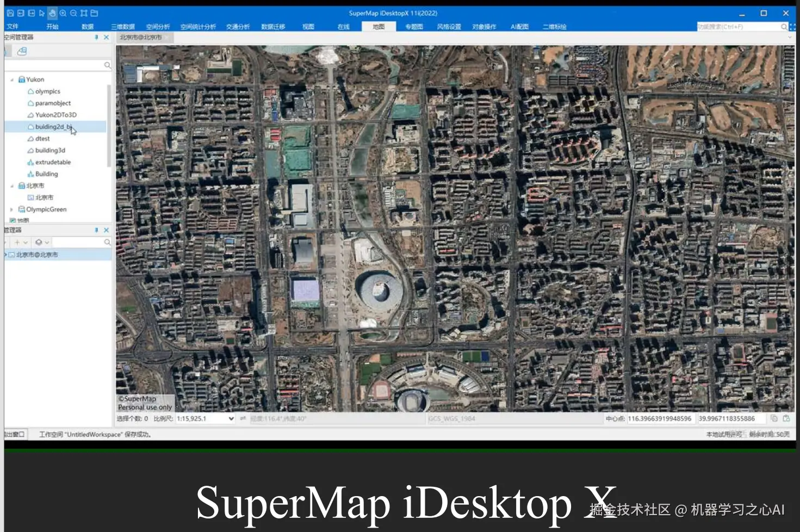Pin the workspace manager panel
The height and width of the screenshot is (532, 800).
coord(96,37)
